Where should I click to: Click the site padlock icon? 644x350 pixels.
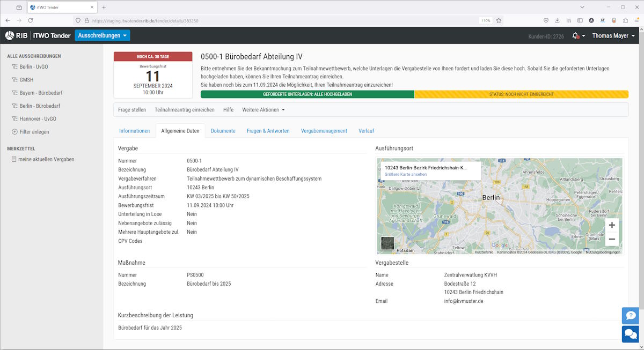point(86,20)
